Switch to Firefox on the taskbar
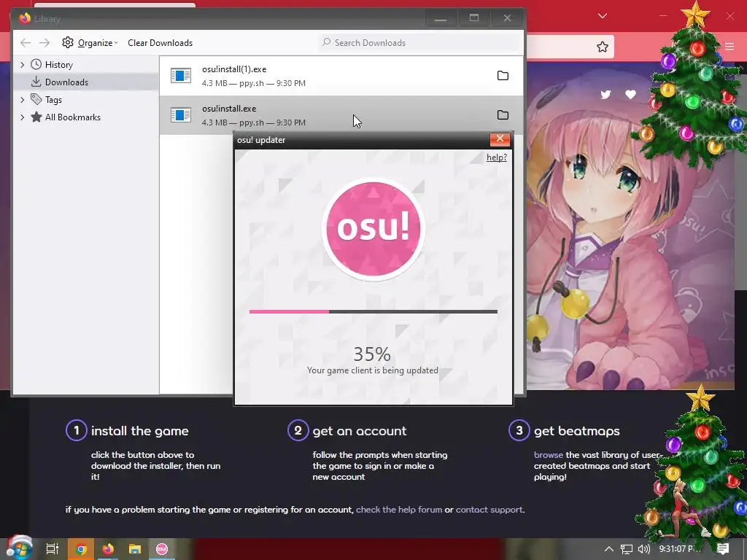The image size is (747, 560). tap(108, 549)
